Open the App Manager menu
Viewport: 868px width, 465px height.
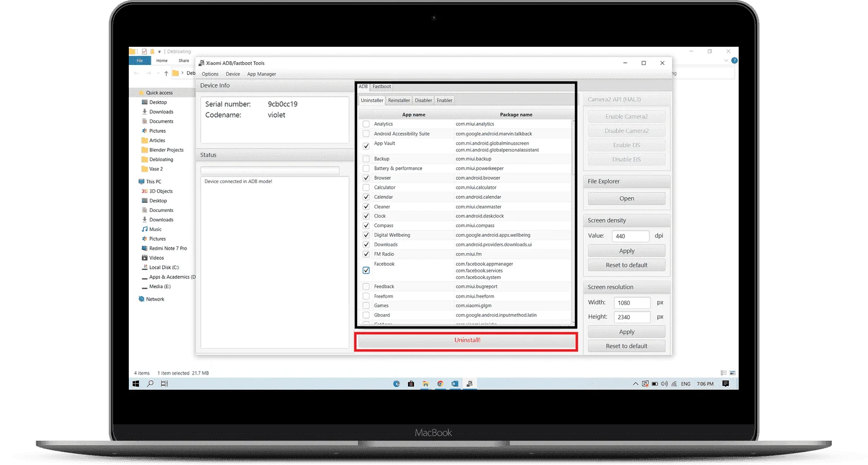[262, 74]
